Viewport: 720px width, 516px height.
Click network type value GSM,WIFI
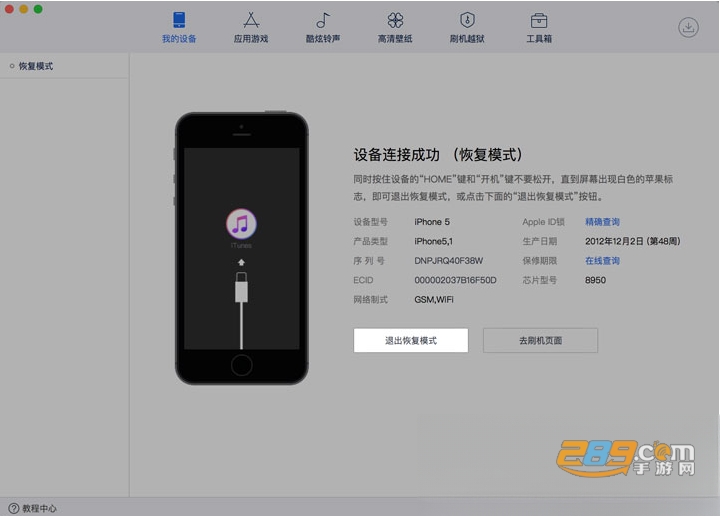coord(434,299)
